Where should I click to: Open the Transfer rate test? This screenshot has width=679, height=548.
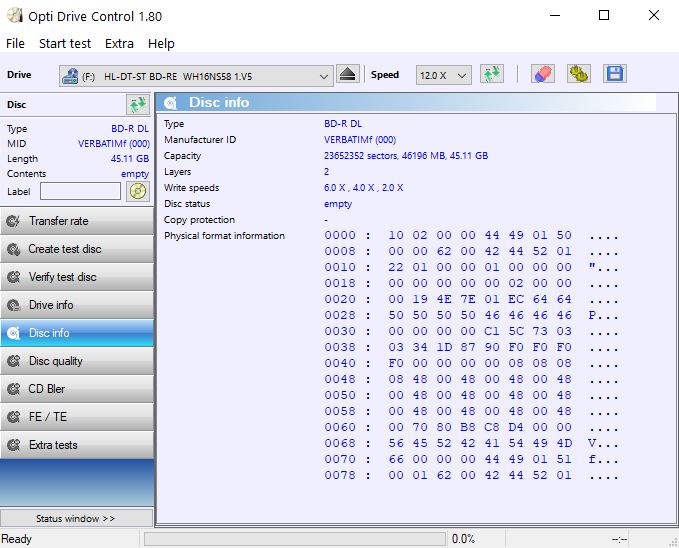[x=77, y=221]
